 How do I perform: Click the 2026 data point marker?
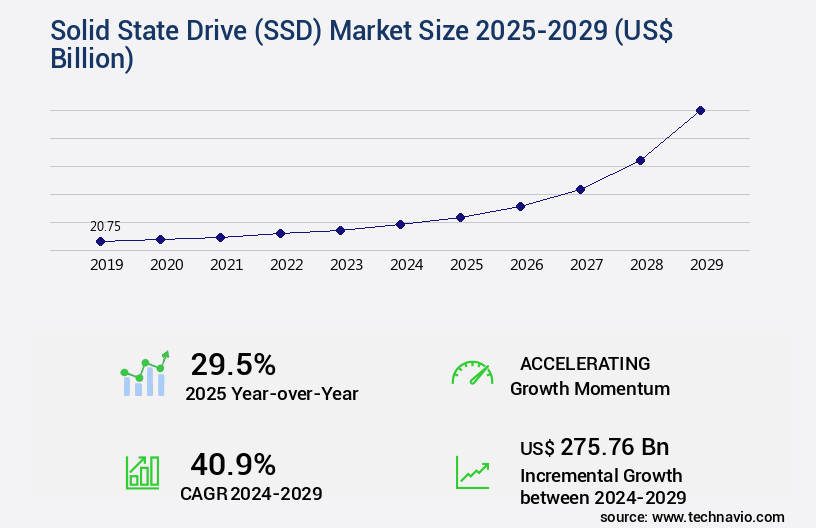click(x=520, y=206)
